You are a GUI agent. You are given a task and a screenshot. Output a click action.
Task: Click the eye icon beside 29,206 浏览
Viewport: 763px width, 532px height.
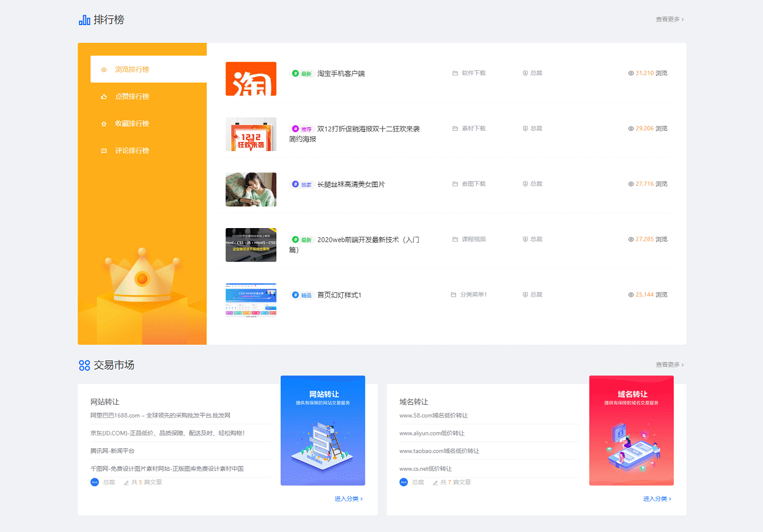click(x=631, y=128)
